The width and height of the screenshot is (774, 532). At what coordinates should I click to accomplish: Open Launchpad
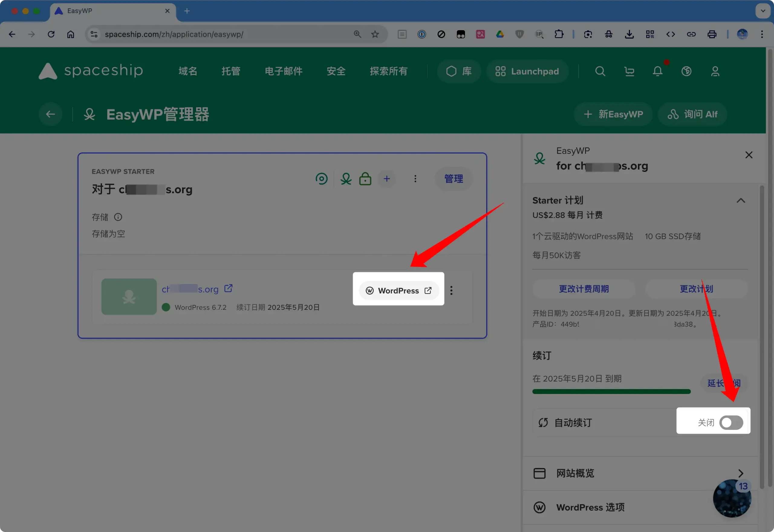point(527,71)
